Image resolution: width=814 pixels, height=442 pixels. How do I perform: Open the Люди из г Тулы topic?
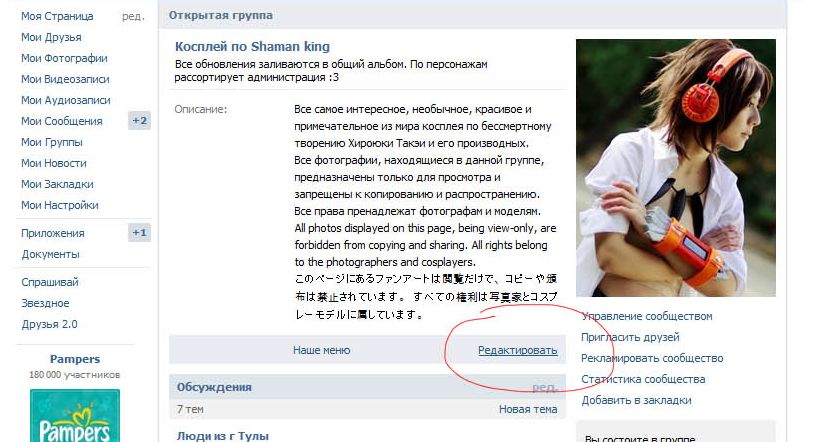223,436
